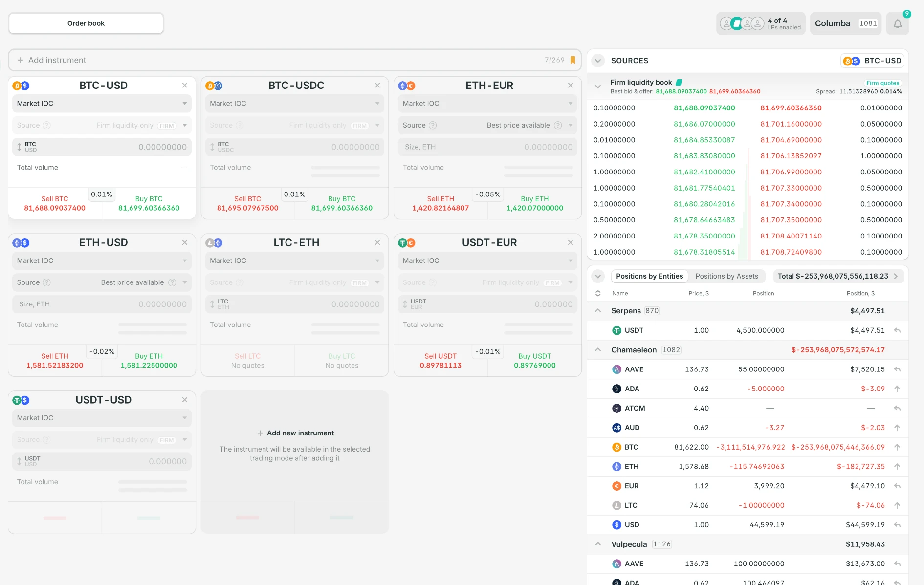This screenshot has width=924, height=585.
Task: Click the swap arrows in BTC-USD size field
Action: click(19, 147)
